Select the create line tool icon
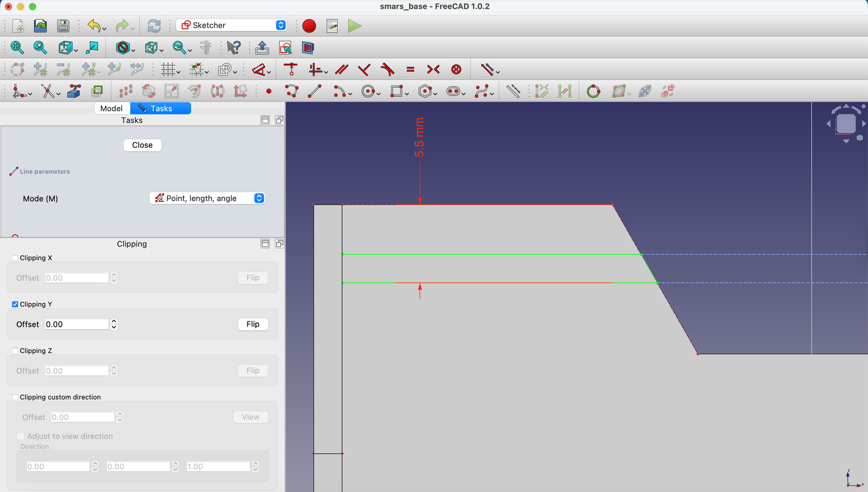 [x=315, y=91]
